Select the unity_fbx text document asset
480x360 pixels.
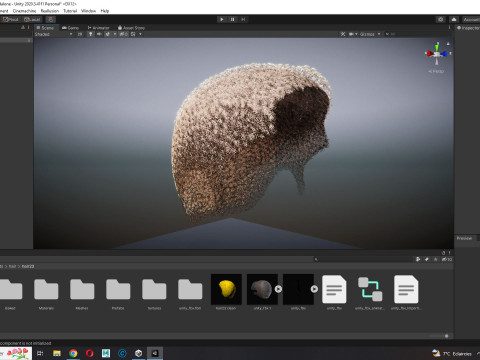click(x=334, y=289)
